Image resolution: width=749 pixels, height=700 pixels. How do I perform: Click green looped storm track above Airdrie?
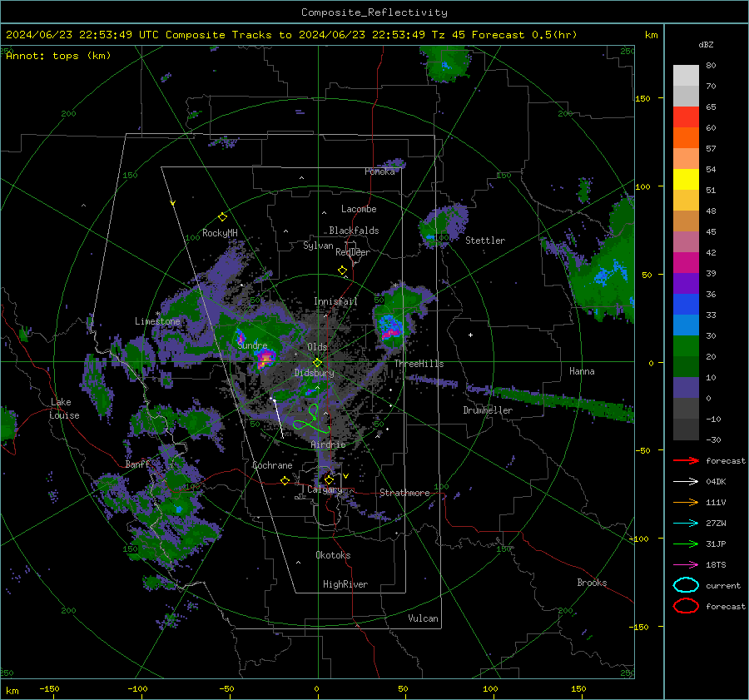(x=312, y=419)
